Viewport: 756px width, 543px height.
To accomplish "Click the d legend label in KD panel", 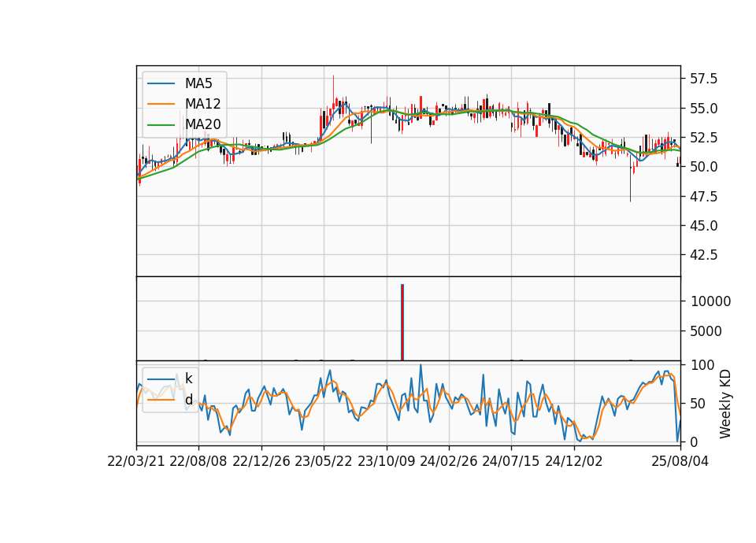I will [x=189, y=400].
